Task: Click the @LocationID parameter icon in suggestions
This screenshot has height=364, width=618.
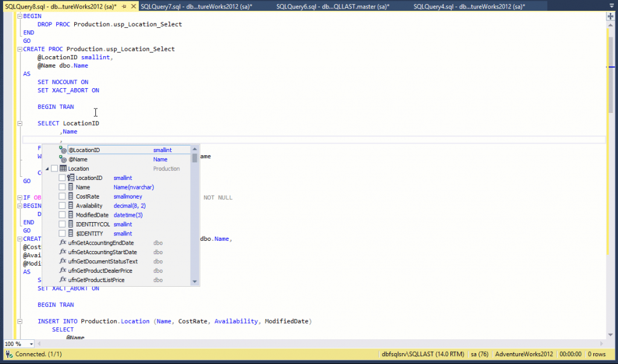Action: click(x=63, y=150)
